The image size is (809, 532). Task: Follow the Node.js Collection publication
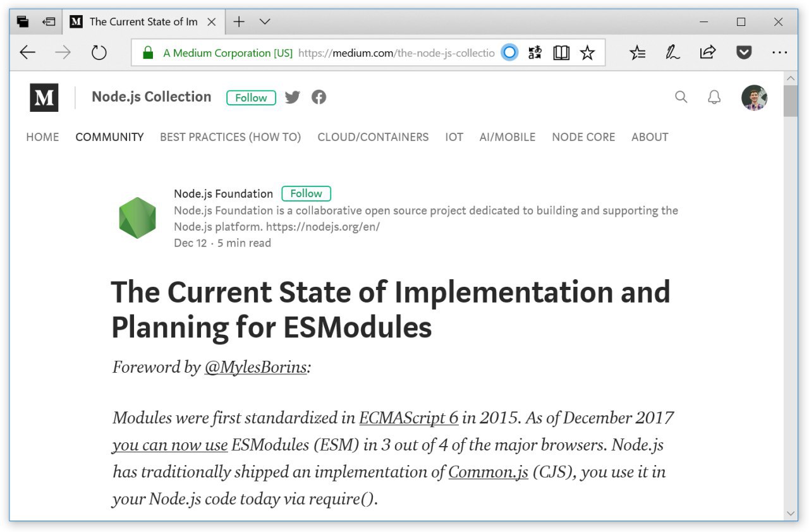(x=251, y=98)
